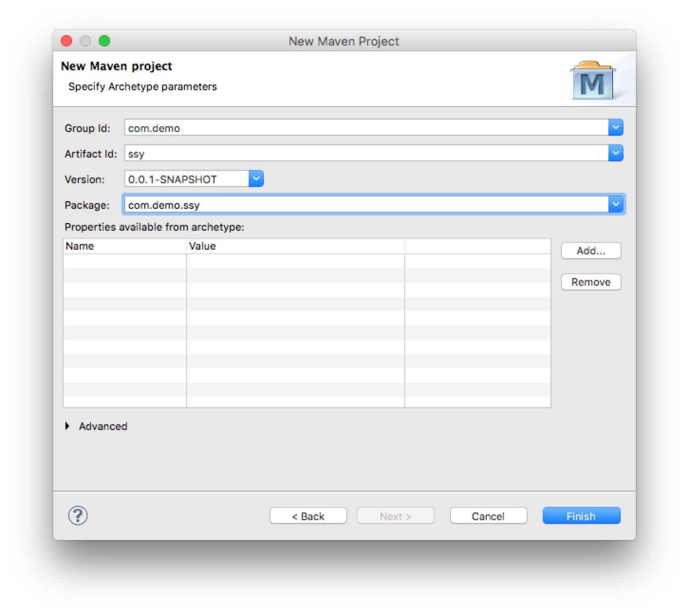The width and height of the screenshot is (689, 616).
Task: Open the Group Id dropdown arrow
Action: (x=615, y=128)
